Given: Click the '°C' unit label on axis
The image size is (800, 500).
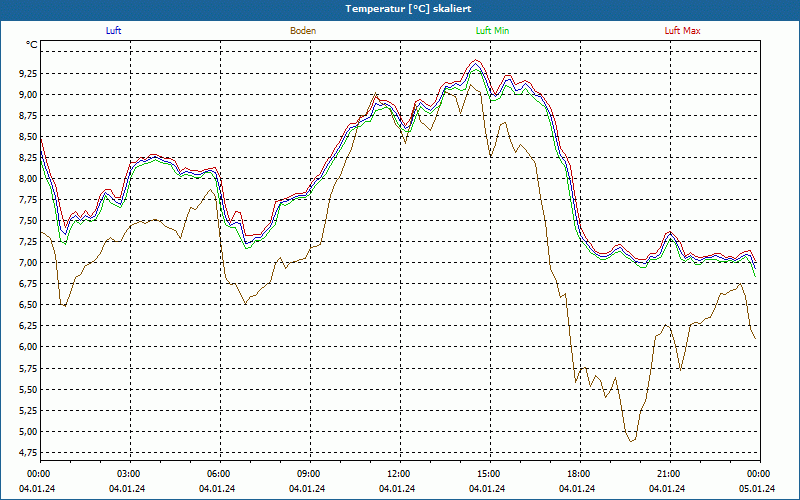Looking at the screenshot, I should [32, 45].
